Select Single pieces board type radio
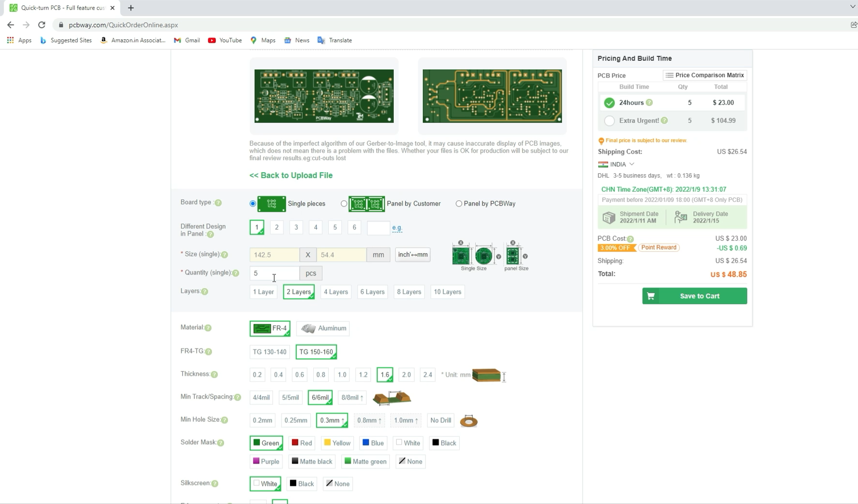 pyautogui.click(x=253, y=204)
